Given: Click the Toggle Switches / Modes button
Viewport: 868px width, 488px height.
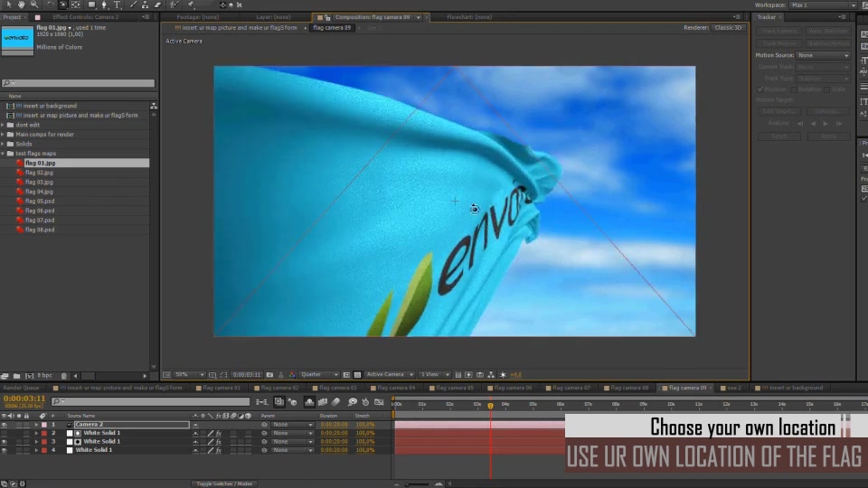Looking at the screenshot, I should [223, 483].
